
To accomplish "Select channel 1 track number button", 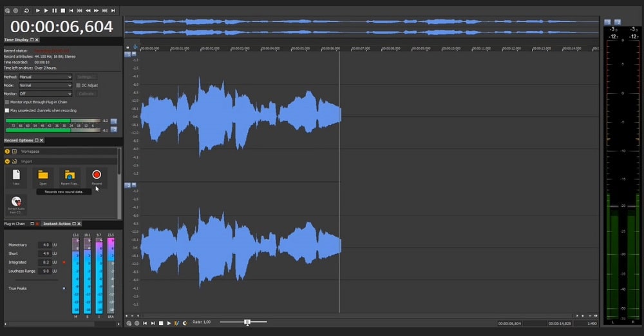I will [128, 54].
